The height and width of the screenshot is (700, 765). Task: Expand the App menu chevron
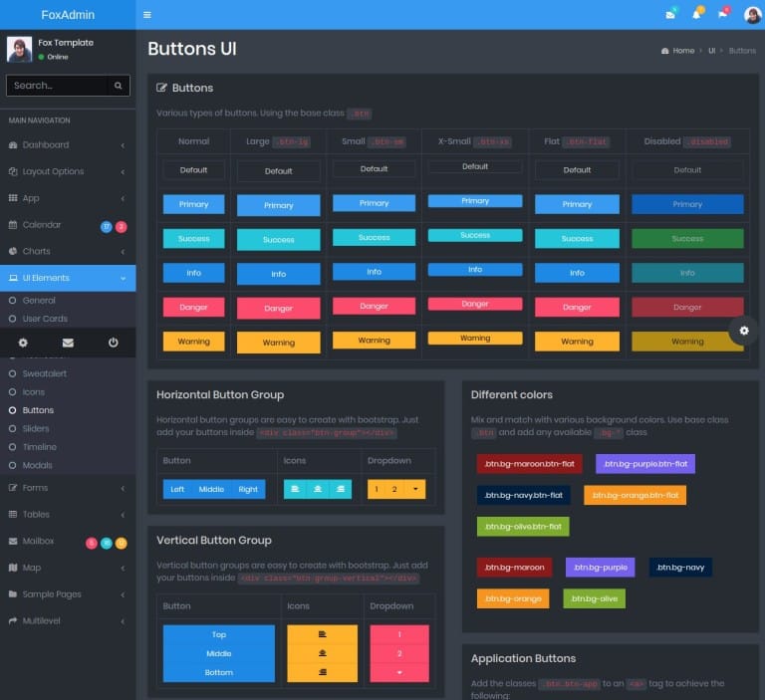pos(123,198)
